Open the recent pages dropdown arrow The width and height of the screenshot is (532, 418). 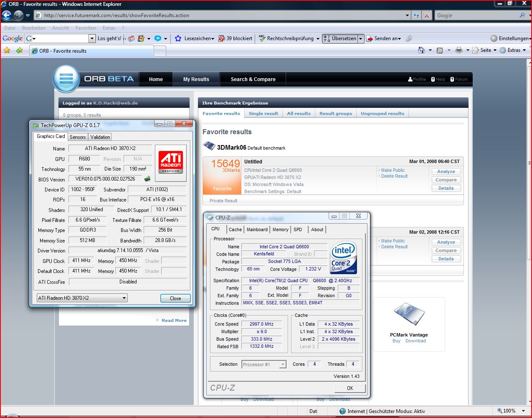[x=28, y=15]
